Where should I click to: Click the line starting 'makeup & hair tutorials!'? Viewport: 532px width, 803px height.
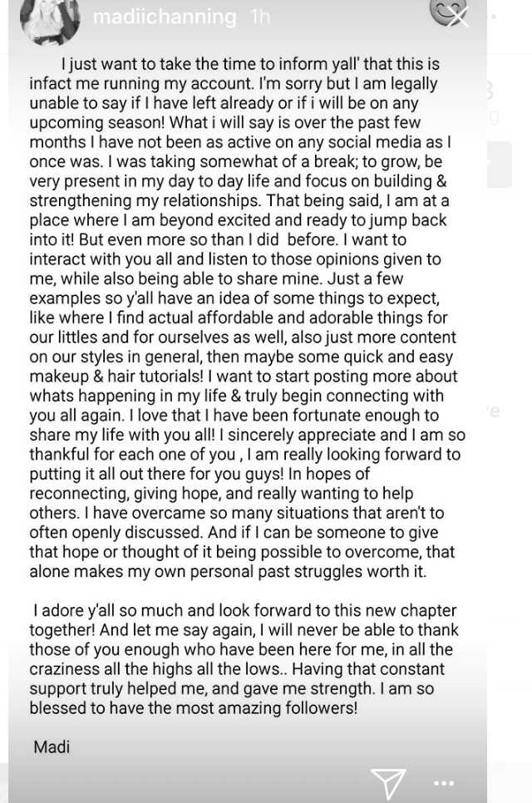(244, 377)
